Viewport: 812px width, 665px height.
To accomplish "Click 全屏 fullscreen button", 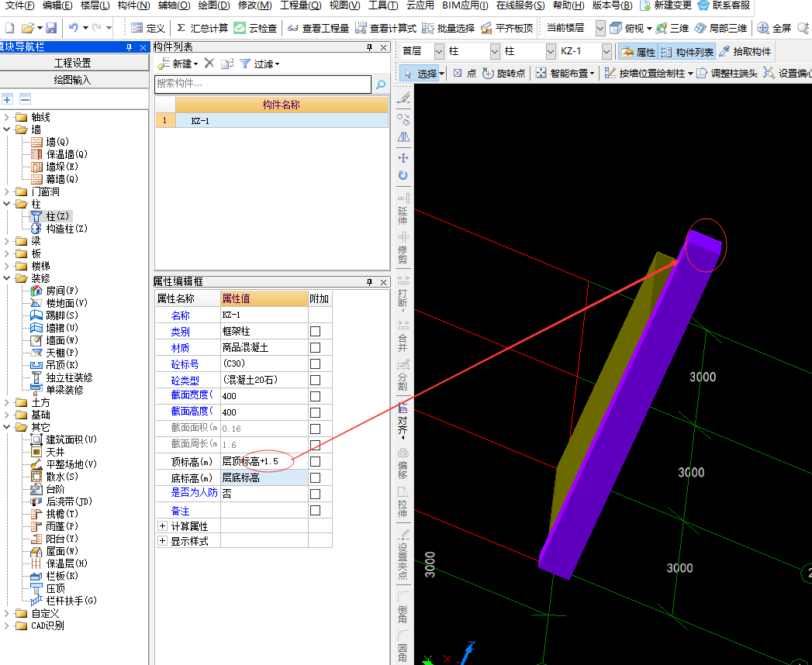I will pyautogui.click(x=774, y=28).
